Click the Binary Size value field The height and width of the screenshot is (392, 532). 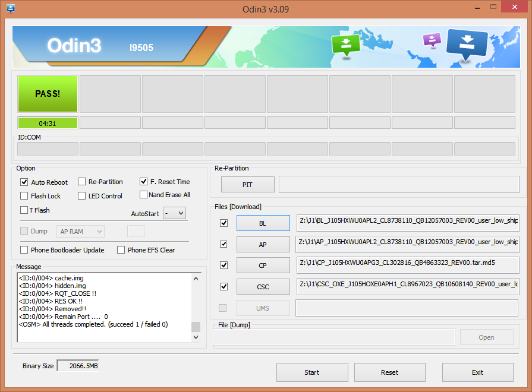tap(78, 366)
